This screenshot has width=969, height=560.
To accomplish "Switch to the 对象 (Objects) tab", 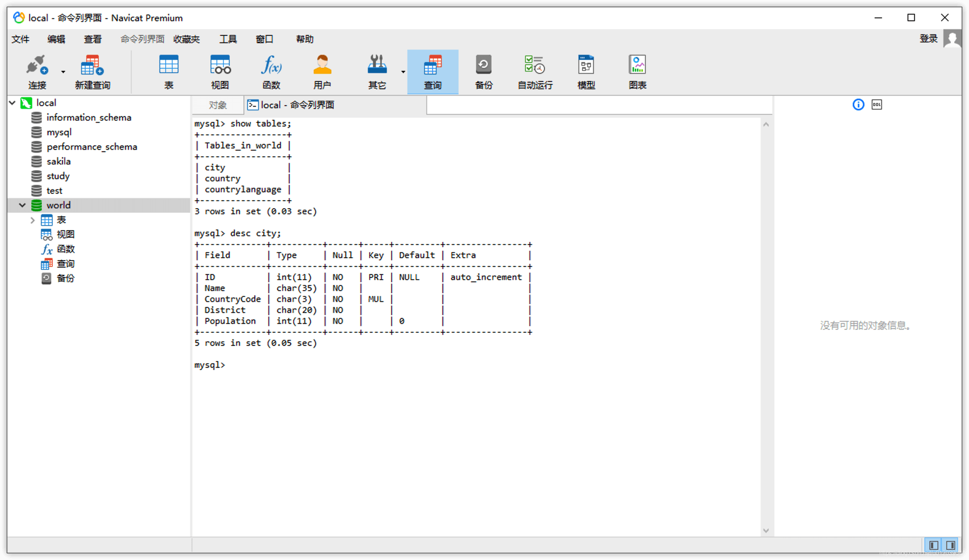I will click(x=218, y=105).
